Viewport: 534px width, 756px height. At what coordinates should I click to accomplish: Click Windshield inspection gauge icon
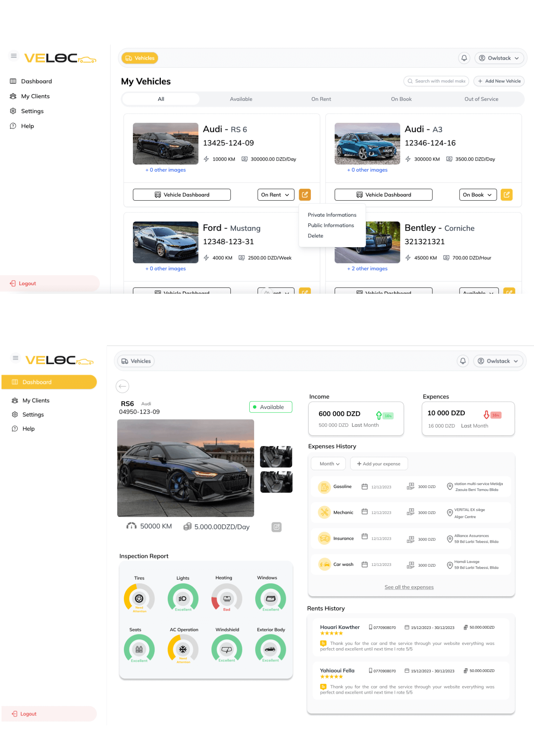tap(227, 649)
